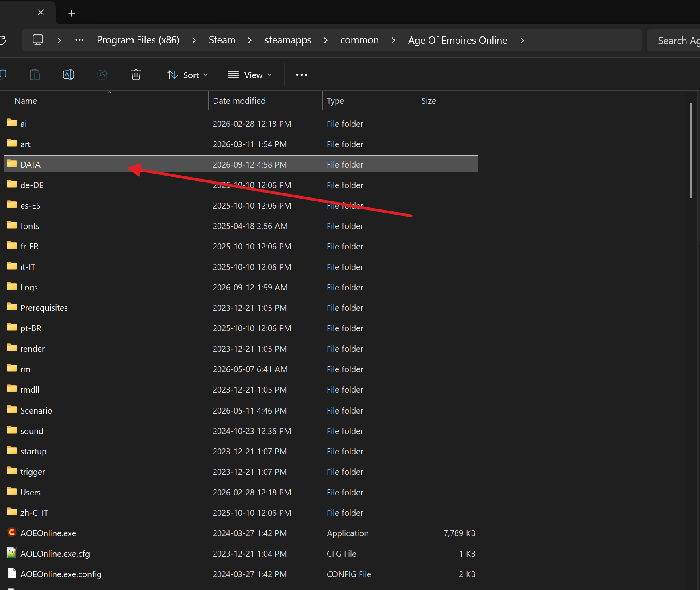Click the Refresh icon beside address bar

(x=2, y=40)
